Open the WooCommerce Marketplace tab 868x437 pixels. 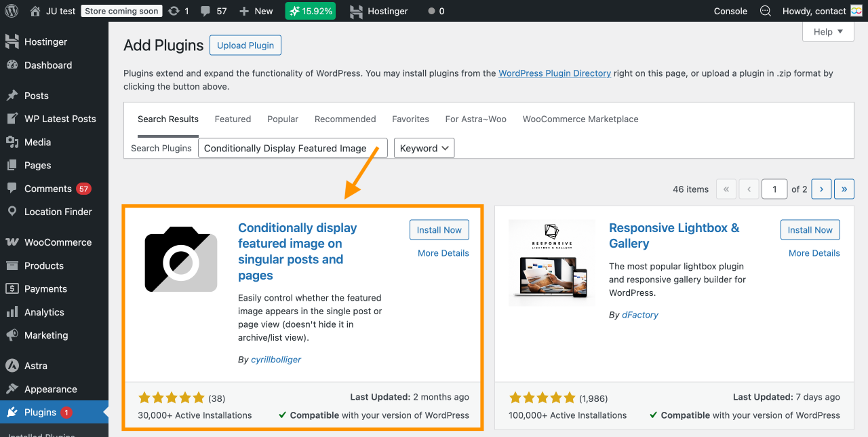point(580,119)
